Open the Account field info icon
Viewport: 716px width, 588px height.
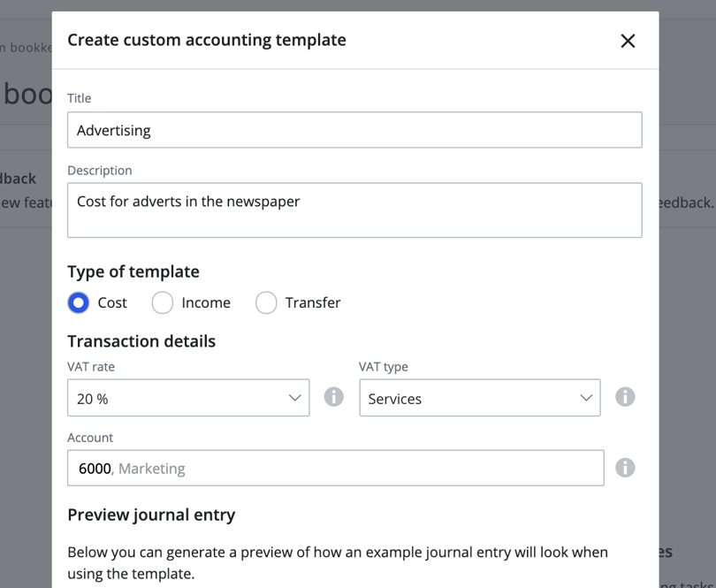pyautogui.click(x=625, y=468)
